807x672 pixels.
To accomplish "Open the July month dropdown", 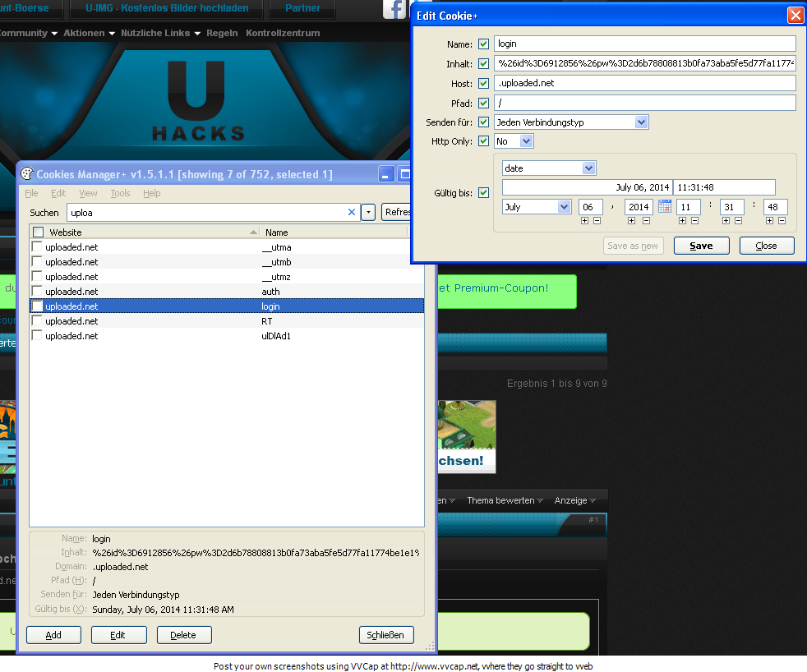I will [564, 207].
